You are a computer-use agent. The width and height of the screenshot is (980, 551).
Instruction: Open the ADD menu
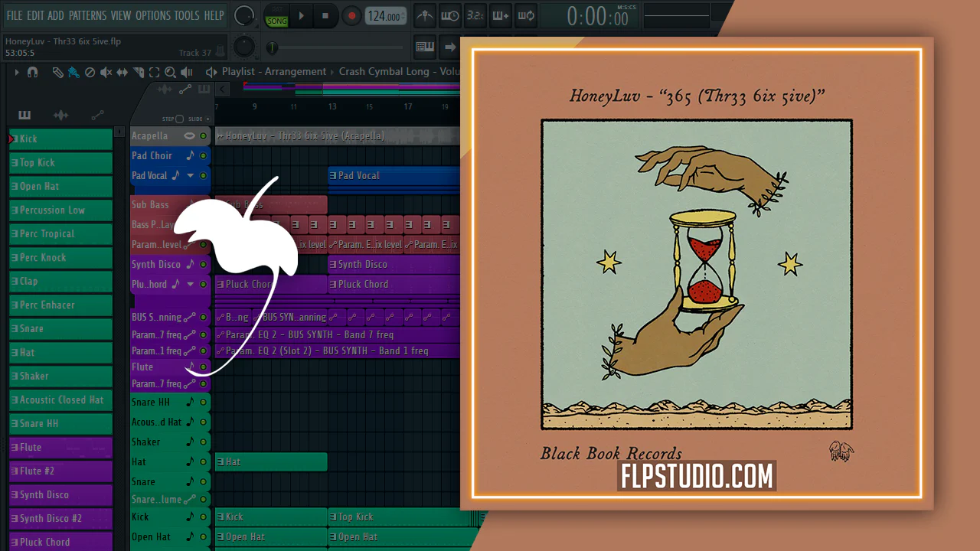[x=56, y=15]
